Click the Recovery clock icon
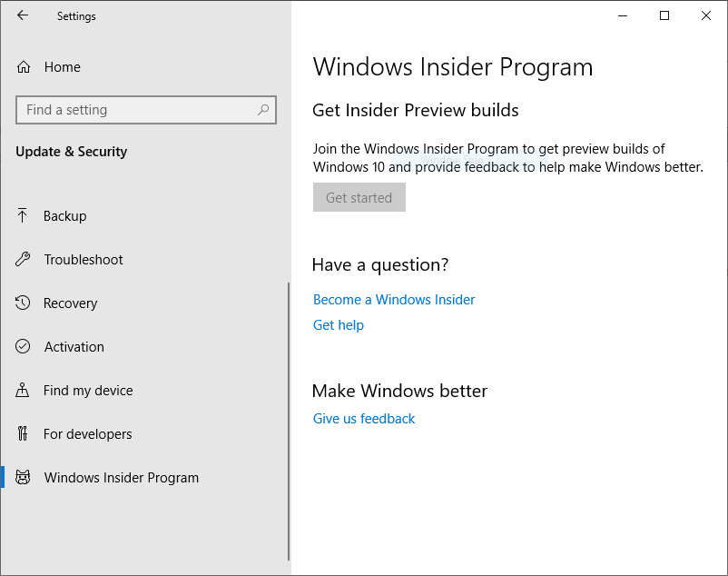Image resolution: width=728 pixels, height=576 pixels. 23,303
